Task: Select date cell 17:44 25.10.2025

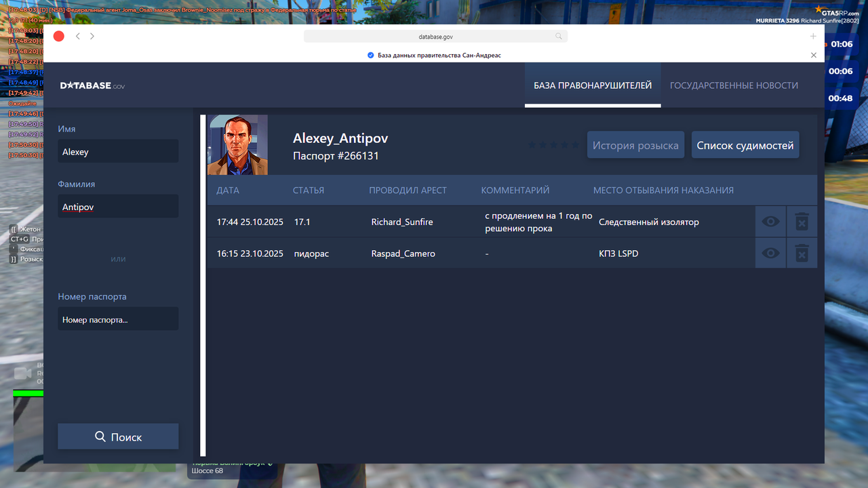Action: [250, 222]
